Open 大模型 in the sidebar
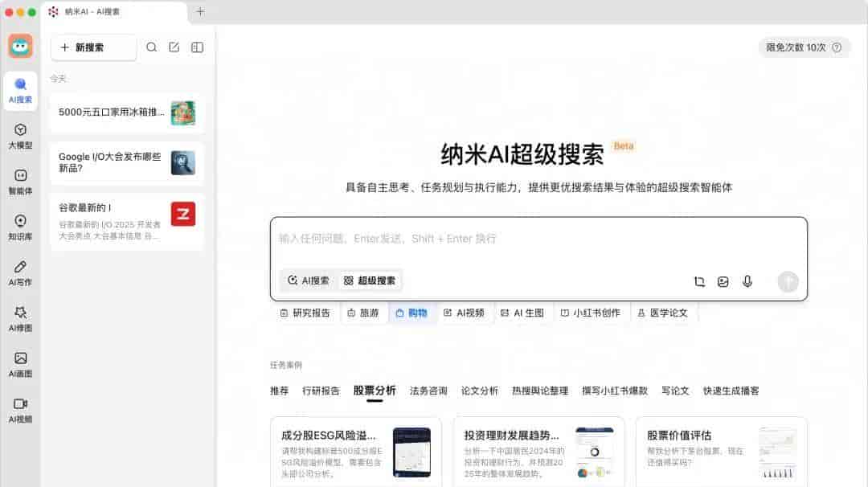Image resolution: width=868 pixels, height=487 pixels. (x=20, y=137)
